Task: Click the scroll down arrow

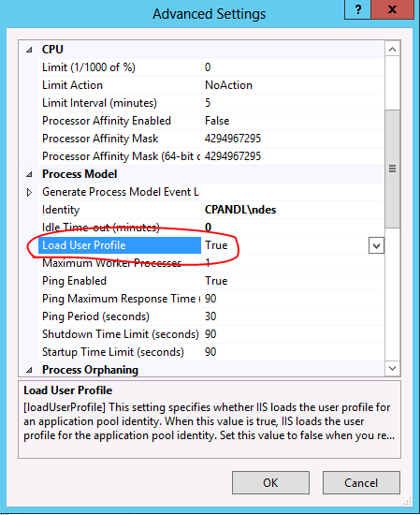Action: (392, 368)
